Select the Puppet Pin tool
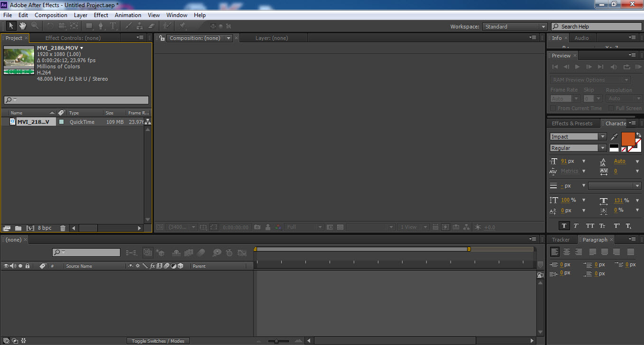This screenshot has height=345, width=644. (183, 26)
